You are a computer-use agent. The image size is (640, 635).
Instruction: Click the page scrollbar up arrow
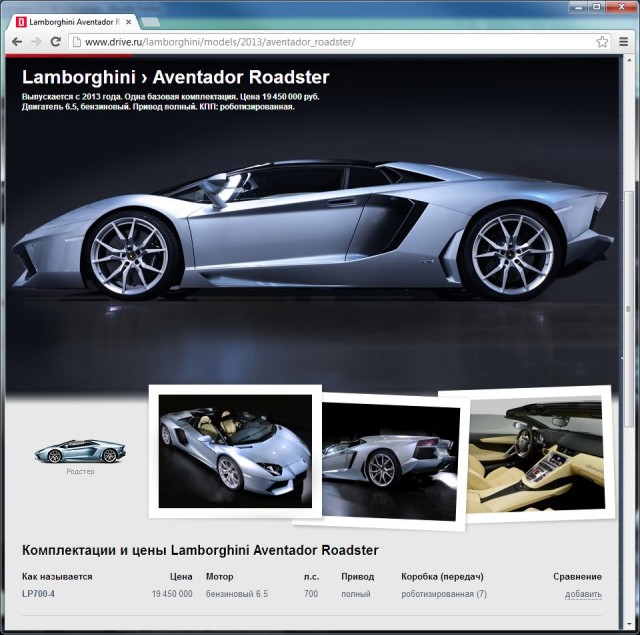coord(629,60)
